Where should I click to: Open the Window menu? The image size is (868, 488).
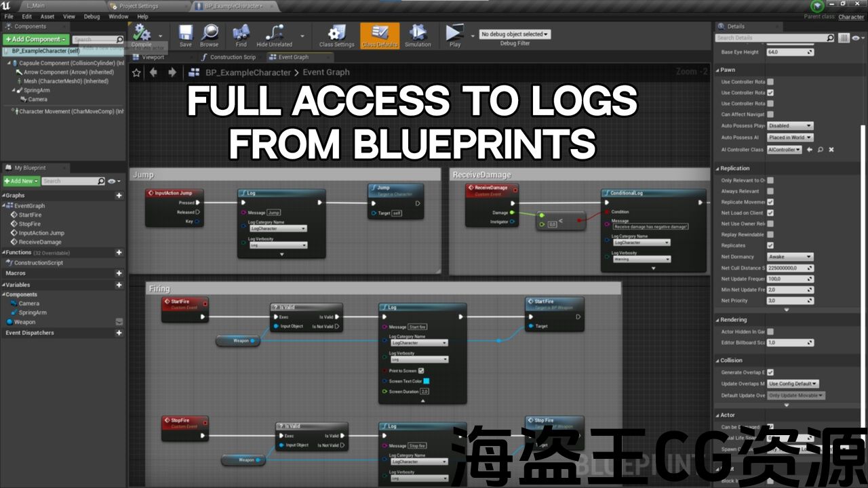[118, 16]
